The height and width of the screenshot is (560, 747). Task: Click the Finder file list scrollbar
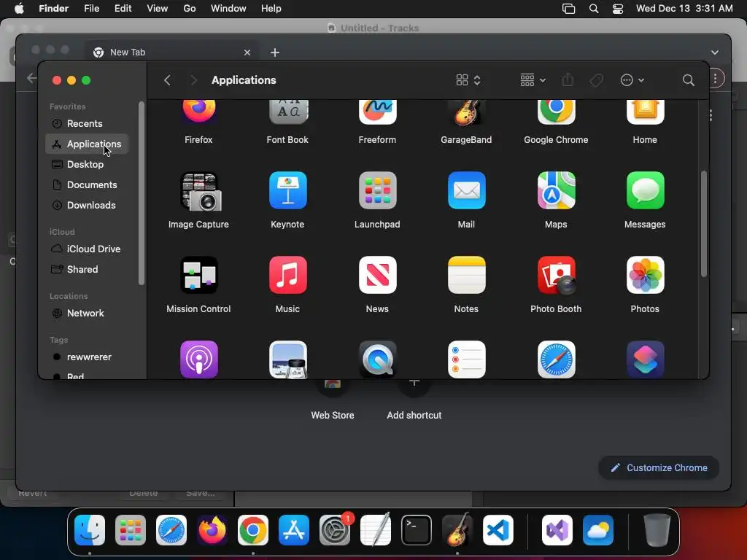704,224
